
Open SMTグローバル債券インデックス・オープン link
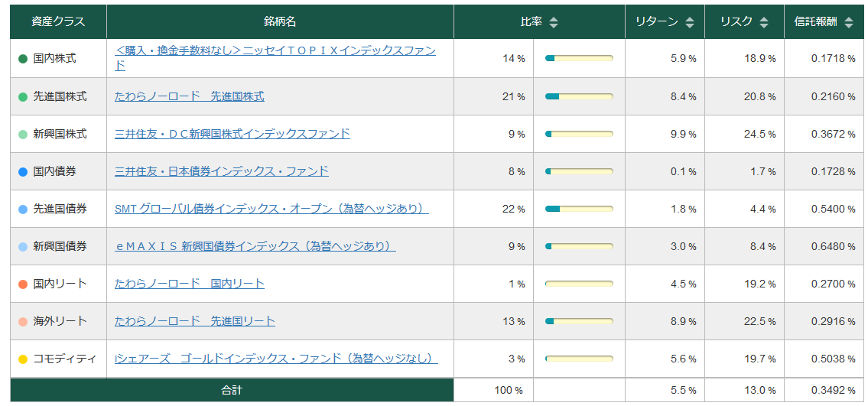(x=271, y=209)
